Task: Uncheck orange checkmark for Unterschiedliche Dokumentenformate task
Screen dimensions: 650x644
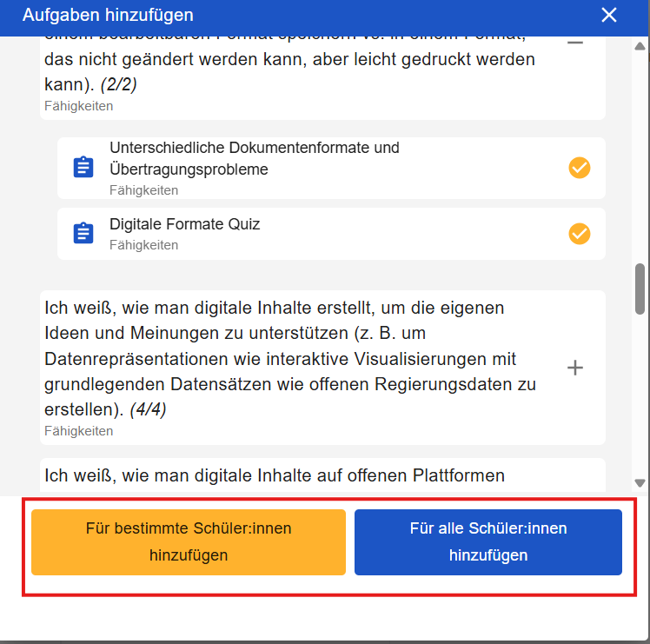Action: (x=580, y=168)
